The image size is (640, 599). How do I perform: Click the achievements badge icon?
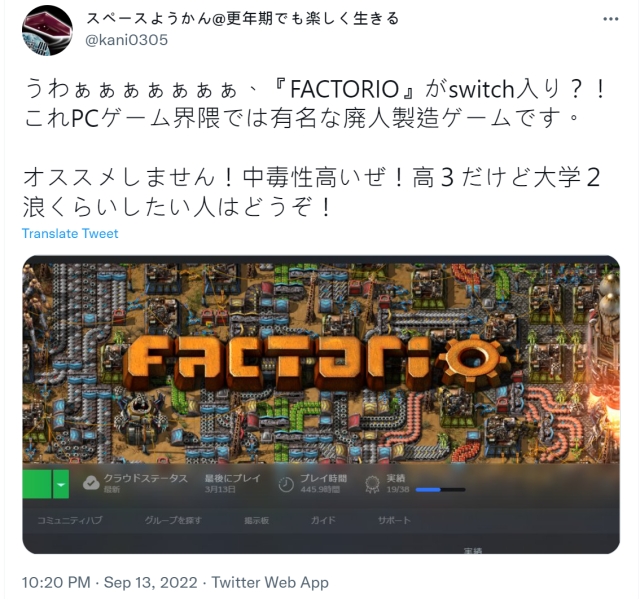pos(372,484)
